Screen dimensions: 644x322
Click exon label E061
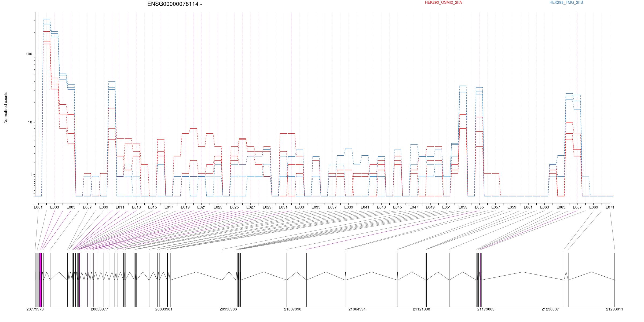528,207
